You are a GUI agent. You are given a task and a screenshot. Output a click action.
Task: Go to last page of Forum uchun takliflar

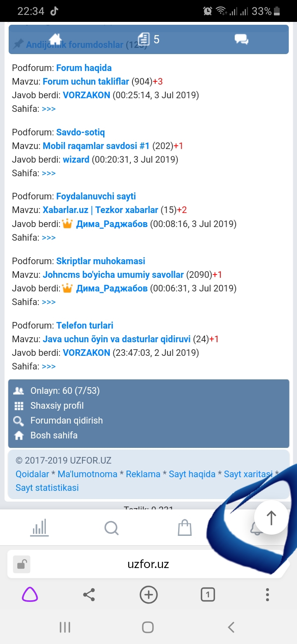49,109
